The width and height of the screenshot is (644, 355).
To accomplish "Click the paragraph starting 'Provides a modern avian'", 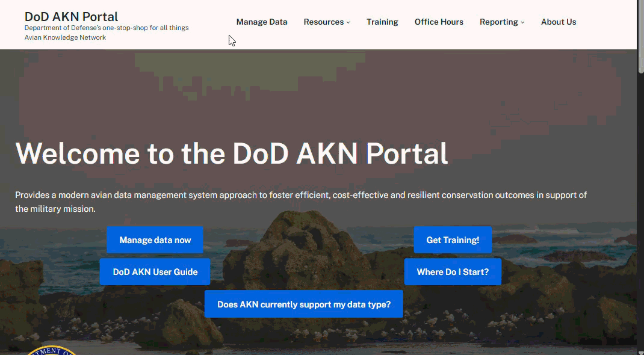I will (301, 202).
